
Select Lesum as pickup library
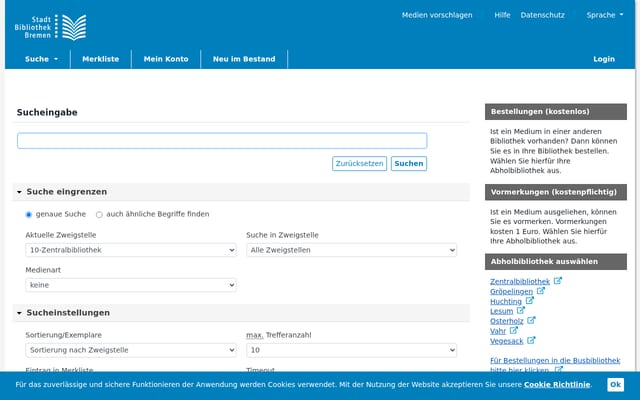tap(501, 311)
